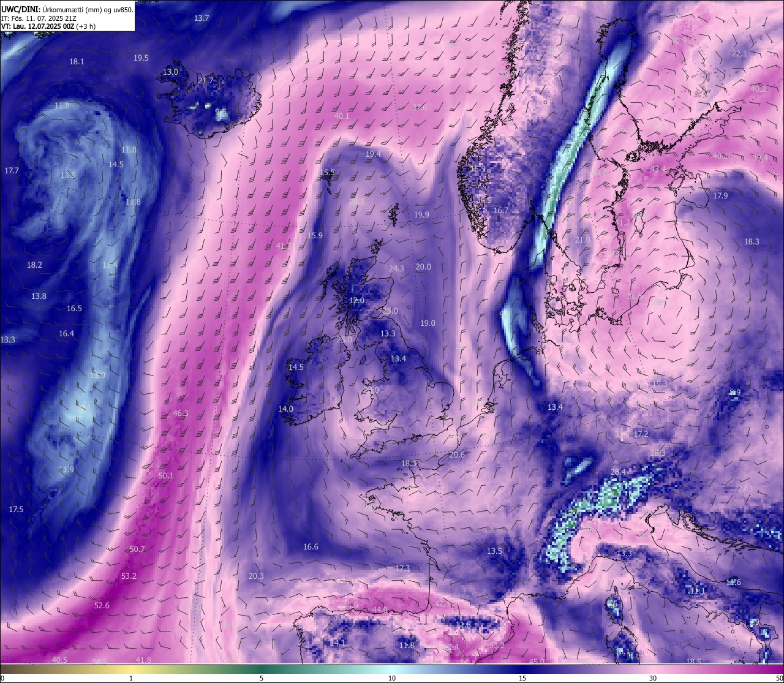Click the 16.7 value over Norway
The width and height of the screenshot is (784, 683).
pos(501,211)
